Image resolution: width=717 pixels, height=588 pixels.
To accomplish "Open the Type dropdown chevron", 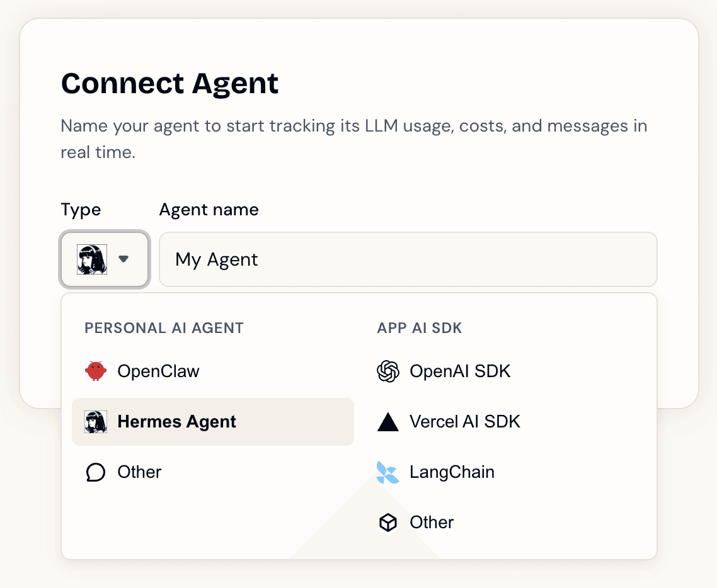I will tap(123, 259).
